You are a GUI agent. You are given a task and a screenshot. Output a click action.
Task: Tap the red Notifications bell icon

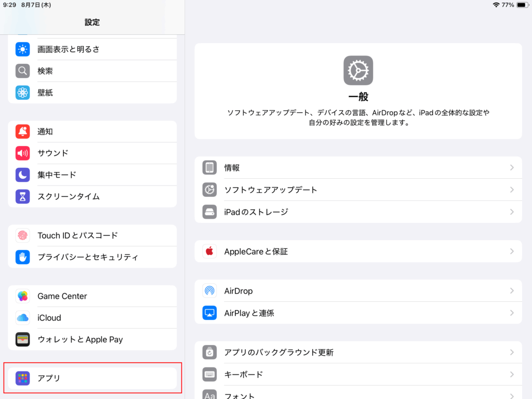click(22, 131)
